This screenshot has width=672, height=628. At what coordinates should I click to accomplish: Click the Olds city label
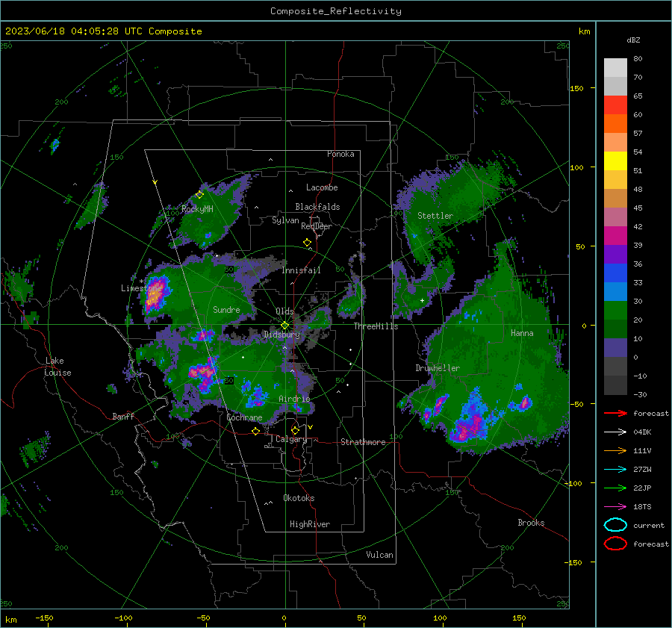pos(284,311)
